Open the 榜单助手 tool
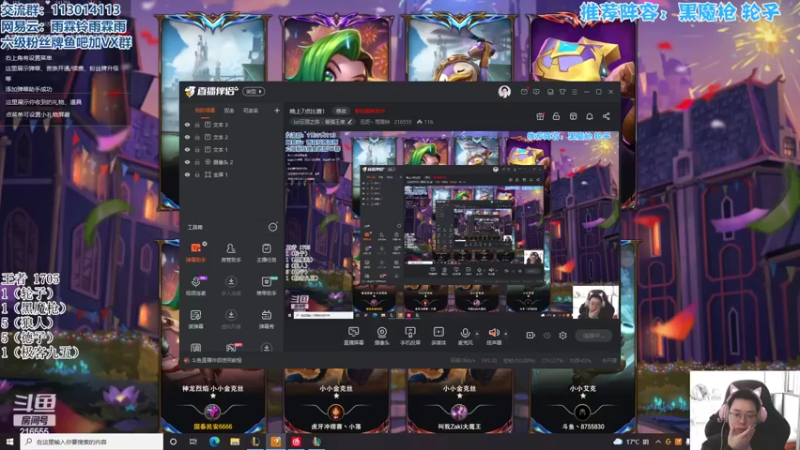This screenshot has width=800, height=450. coord(266,286)
